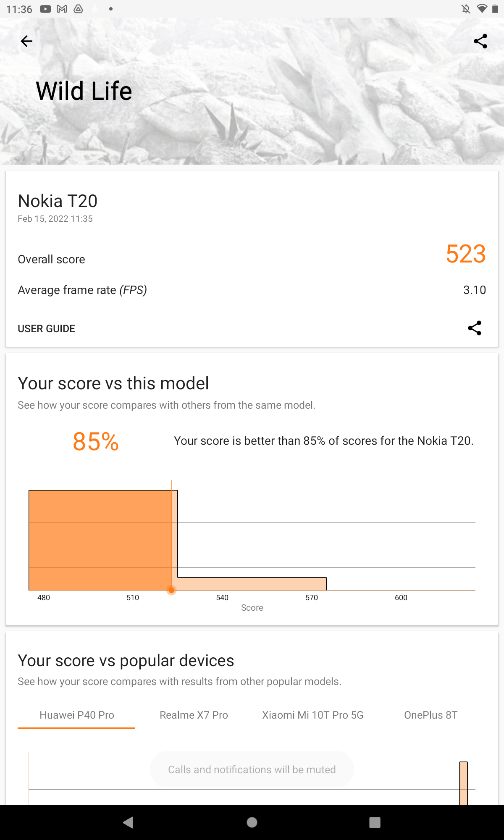Tap the 85% percentile value
The image size is (504, 840).
click(96, 441)
